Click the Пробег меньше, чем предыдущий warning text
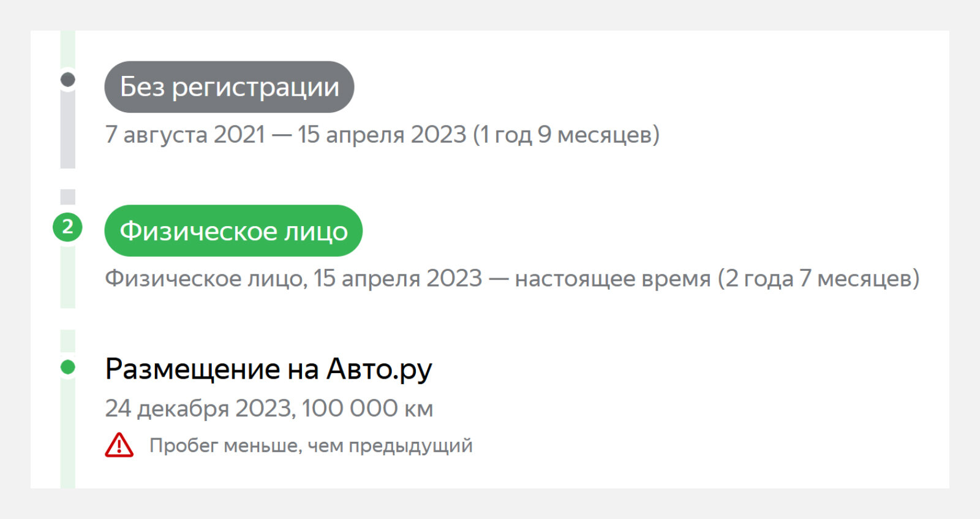 tap(311, 445)
